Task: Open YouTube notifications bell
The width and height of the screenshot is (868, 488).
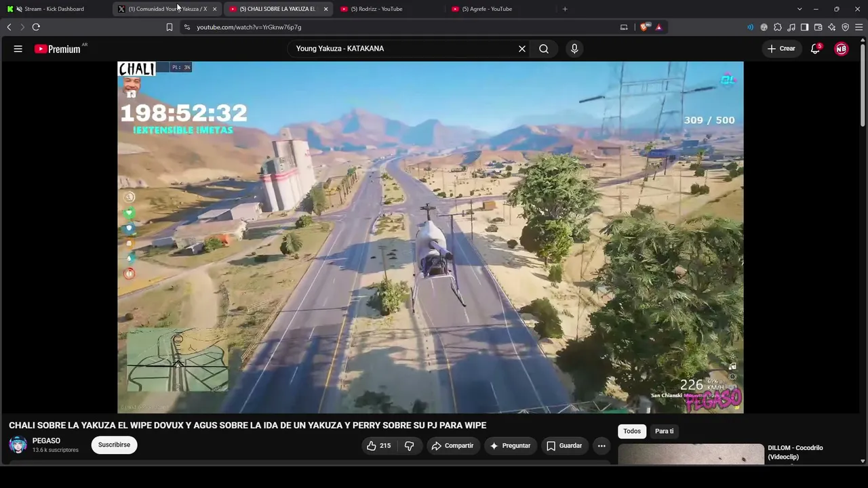Action: (816, 49)
